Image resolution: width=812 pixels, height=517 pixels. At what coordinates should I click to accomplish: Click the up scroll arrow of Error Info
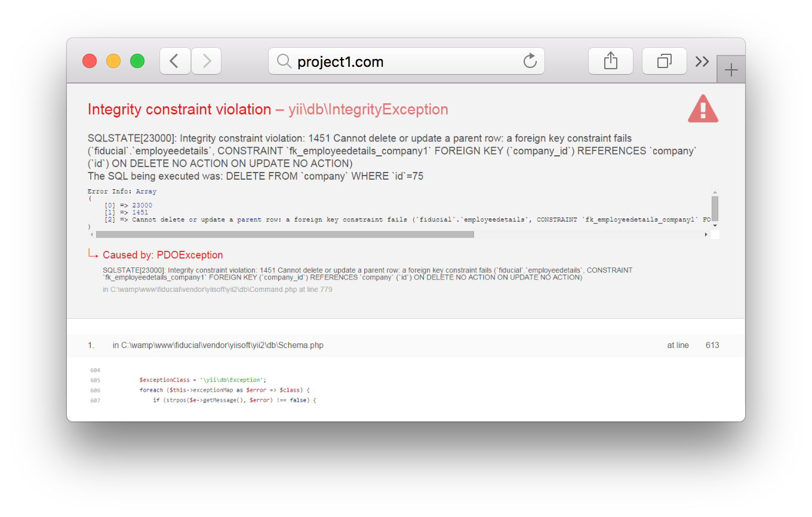coord(715,193)
